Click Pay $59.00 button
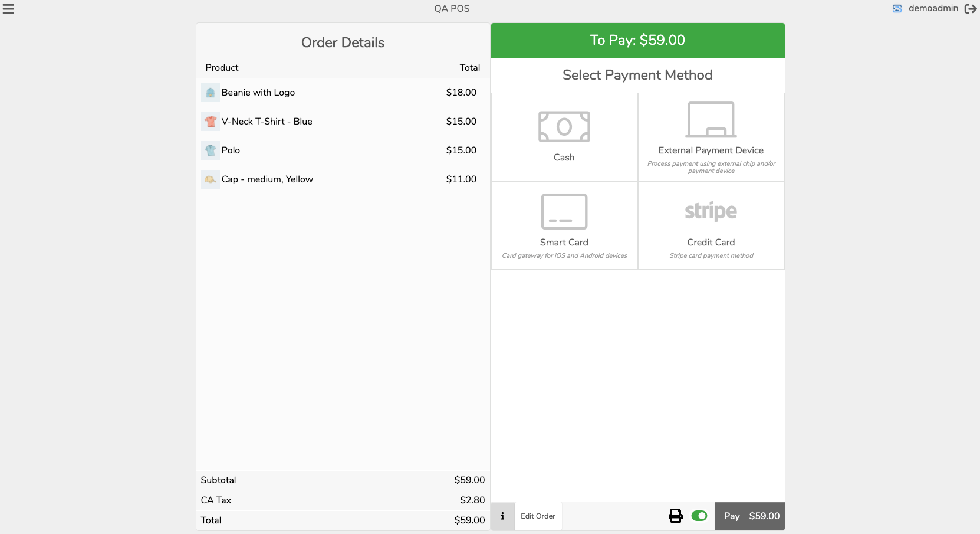980x534 pixels. pyautogui.click(x=749, y=516)
